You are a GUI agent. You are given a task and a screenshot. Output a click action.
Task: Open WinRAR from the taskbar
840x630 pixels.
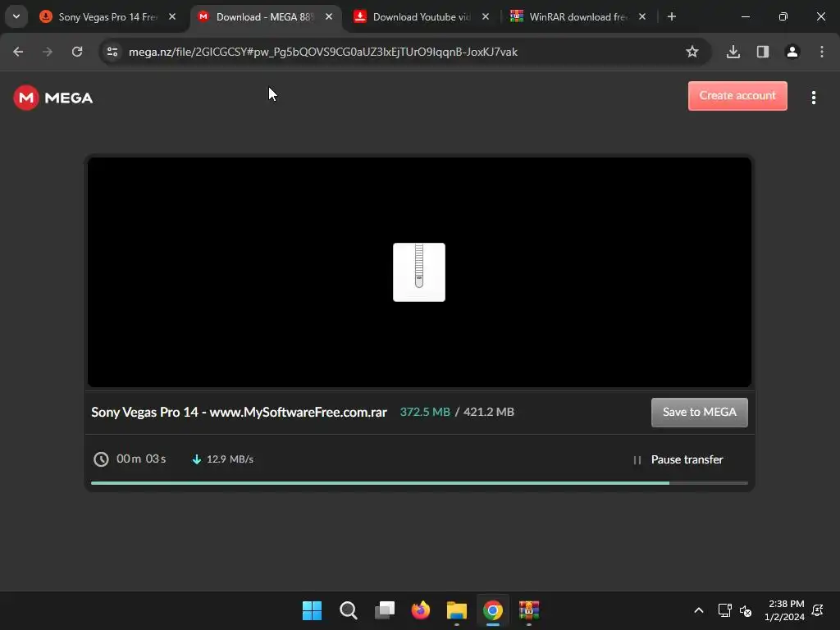coord(529,610)
